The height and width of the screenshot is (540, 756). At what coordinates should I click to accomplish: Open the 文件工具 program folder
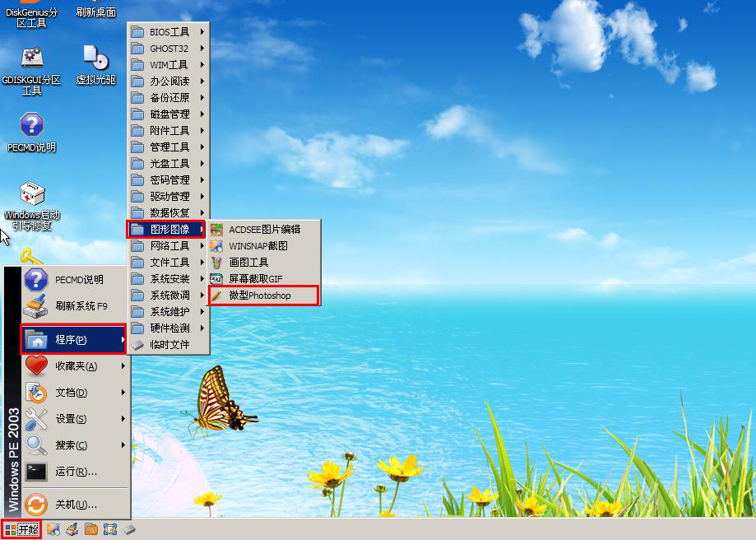point(169,262)
